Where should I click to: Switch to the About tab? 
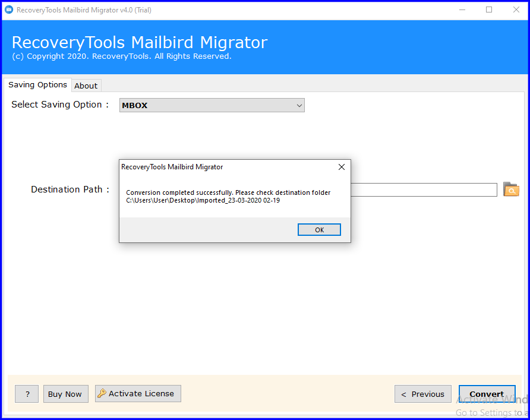[86, 86]
